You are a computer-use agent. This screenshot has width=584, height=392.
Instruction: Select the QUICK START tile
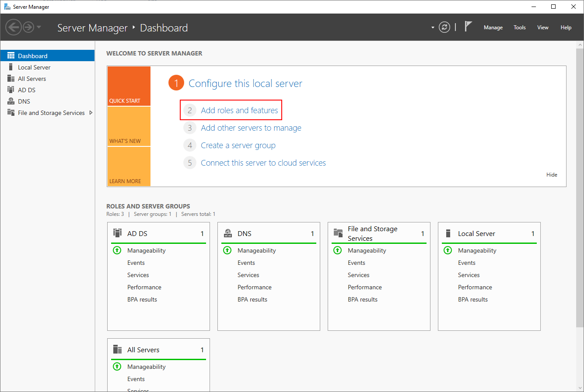pyautogui.click(x=129, y=86)
